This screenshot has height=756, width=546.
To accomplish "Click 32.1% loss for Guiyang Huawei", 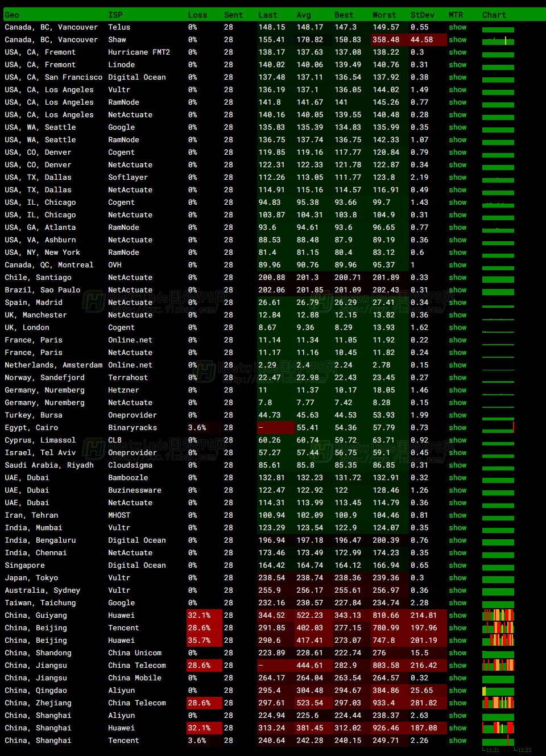I will click(199, 615).
